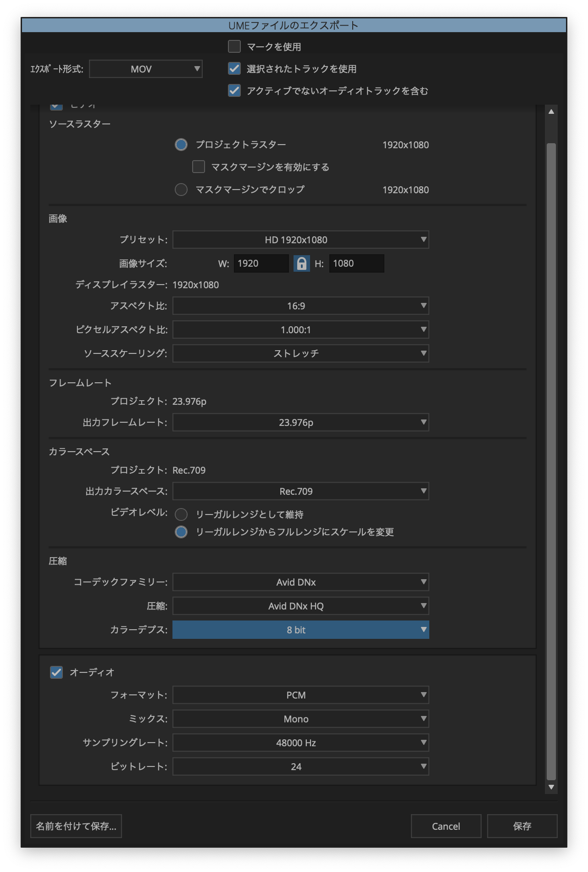Image resolution: width=588 pixels, height=872 pixels.
Task: Click the 名前を付けて保存... button
Action: coord(76,826)
